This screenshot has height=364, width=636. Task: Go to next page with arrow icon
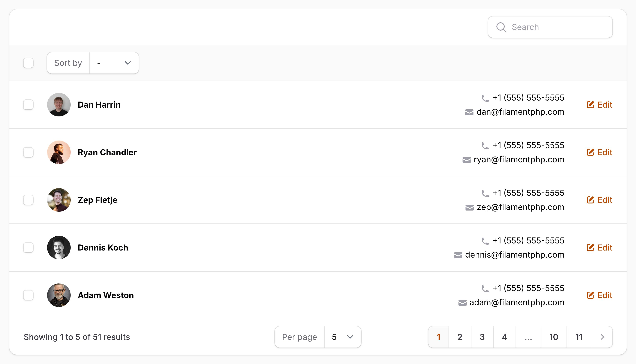(602, 337)
